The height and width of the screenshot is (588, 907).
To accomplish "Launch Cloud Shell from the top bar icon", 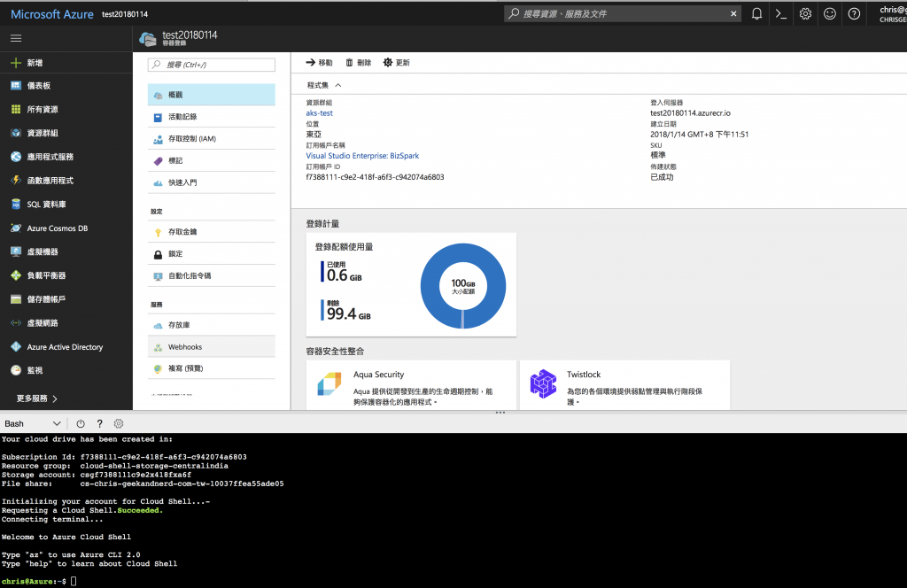I will pyautogui.click(x=781, y=14).
